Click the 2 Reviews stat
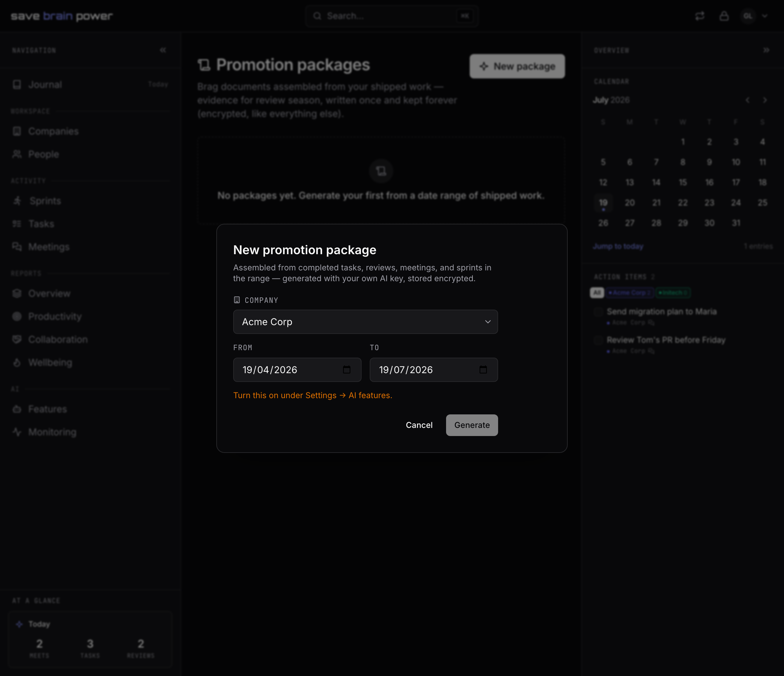The image size is (784, 676). [141, 648]
